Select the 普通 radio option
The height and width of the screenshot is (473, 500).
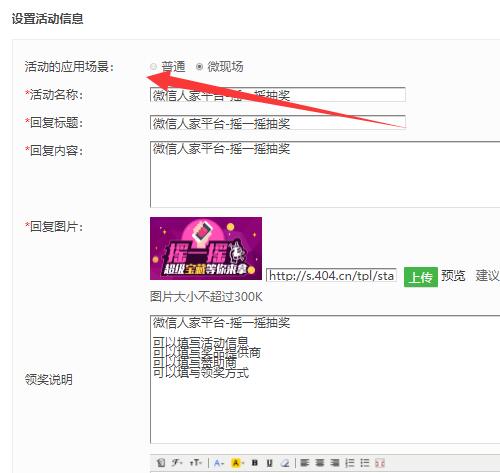tap(153, 67)
